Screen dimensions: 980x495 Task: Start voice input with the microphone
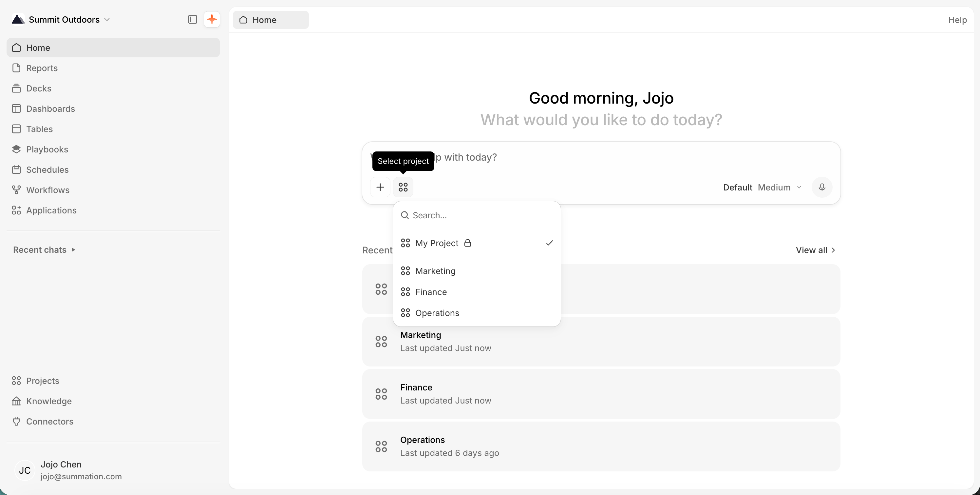pos(822,187)
